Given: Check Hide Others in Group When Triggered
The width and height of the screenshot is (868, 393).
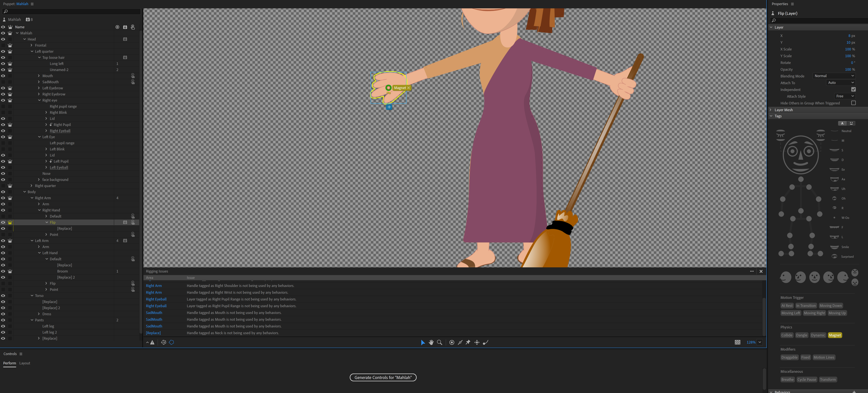Looking at the screenshot, I should point(854,103).
